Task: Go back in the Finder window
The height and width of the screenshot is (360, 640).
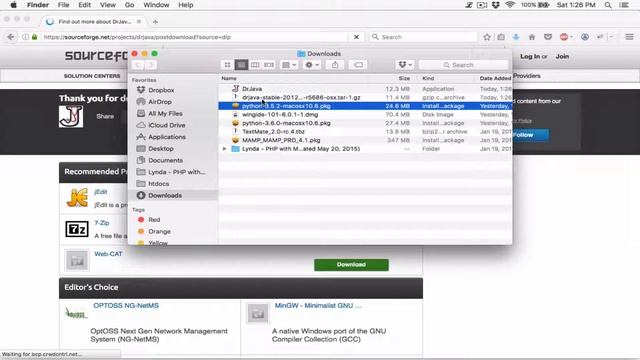Action: (x=138, y=65)
